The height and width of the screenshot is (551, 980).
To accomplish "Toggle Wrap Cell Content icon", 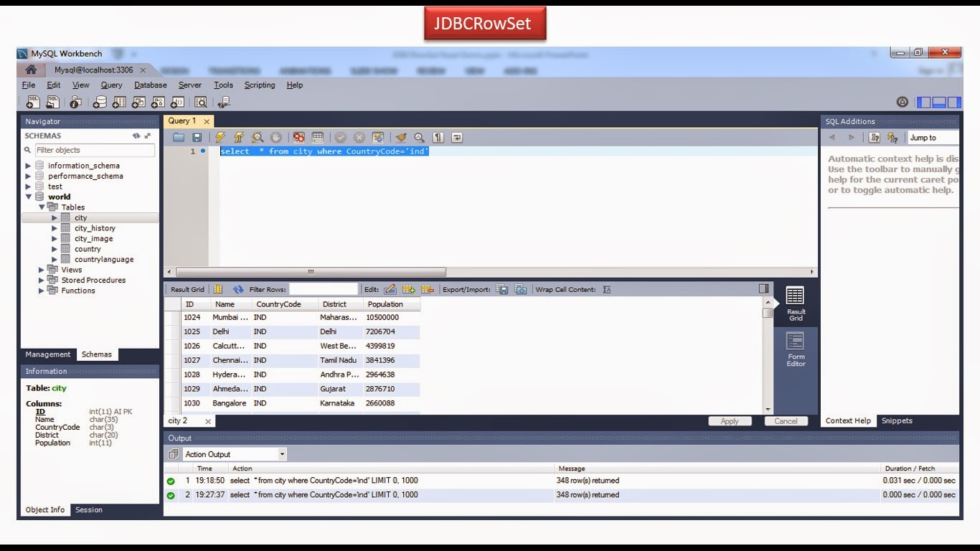I will [x=607, y=289].
